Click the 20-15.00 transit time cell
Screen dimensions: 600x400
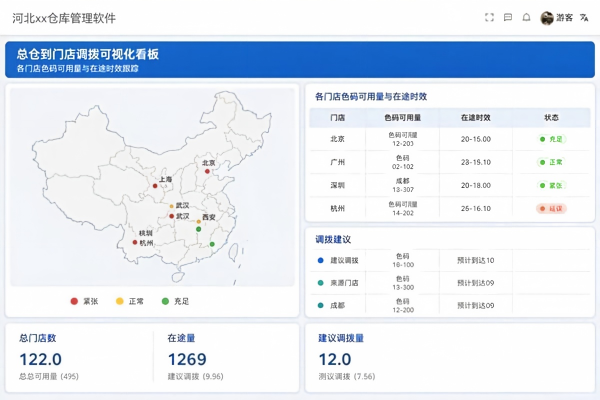(476, 139)
